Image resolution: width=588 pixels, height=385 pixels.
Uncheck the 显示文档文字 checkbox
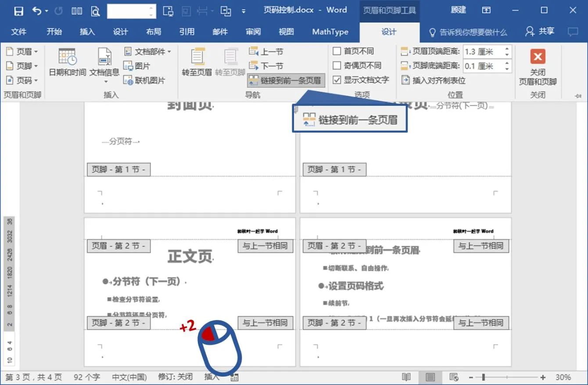click(337, 80)
